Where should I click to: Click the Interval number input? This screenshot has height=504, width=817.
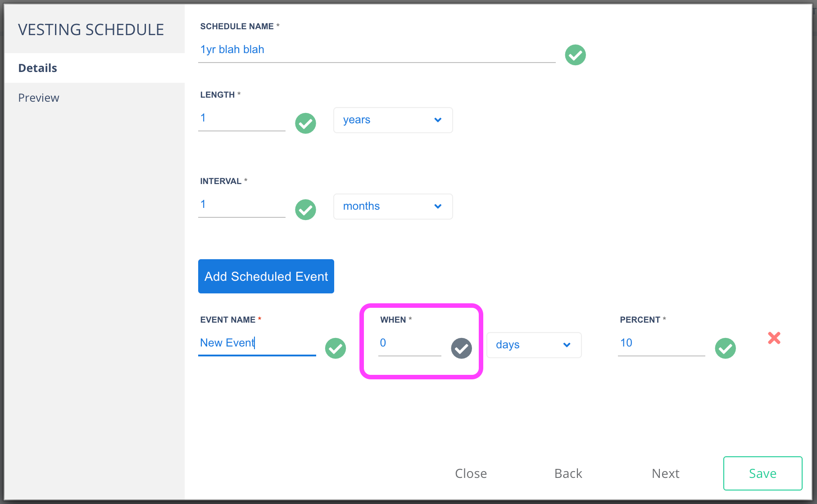(x=242, y=205)
